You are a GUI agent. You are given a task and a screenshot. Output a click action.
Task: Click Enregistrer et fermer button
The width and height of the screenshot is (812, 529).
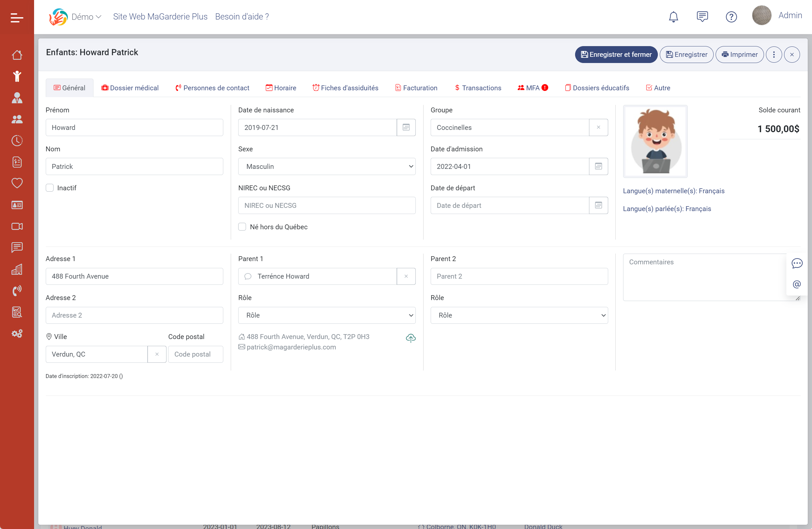616,55
